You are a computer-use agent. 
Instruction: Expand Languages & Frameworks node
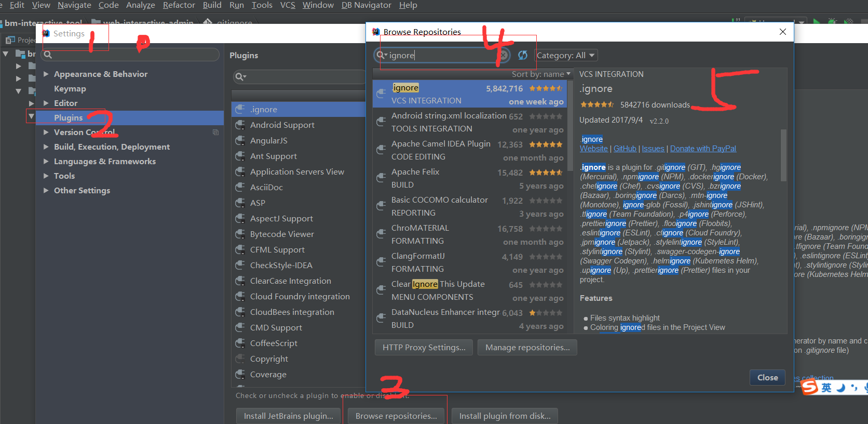[46, 161]
